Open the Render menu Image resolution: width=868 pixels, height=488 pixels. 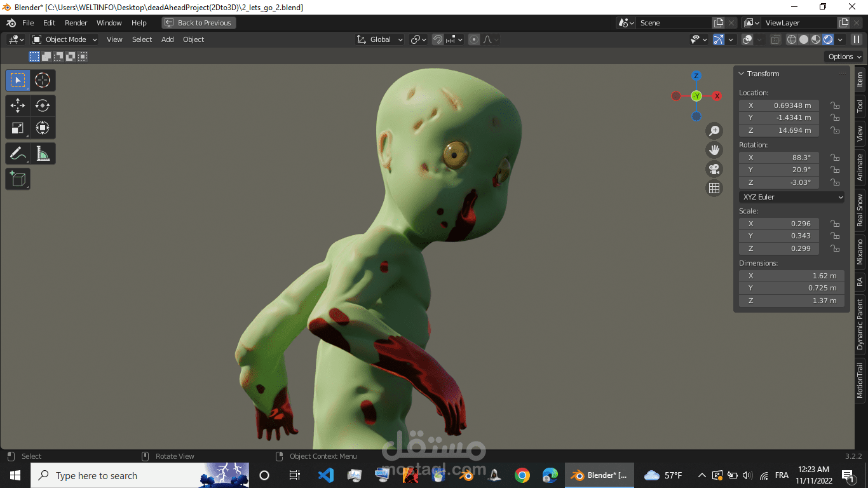point(76,23)
